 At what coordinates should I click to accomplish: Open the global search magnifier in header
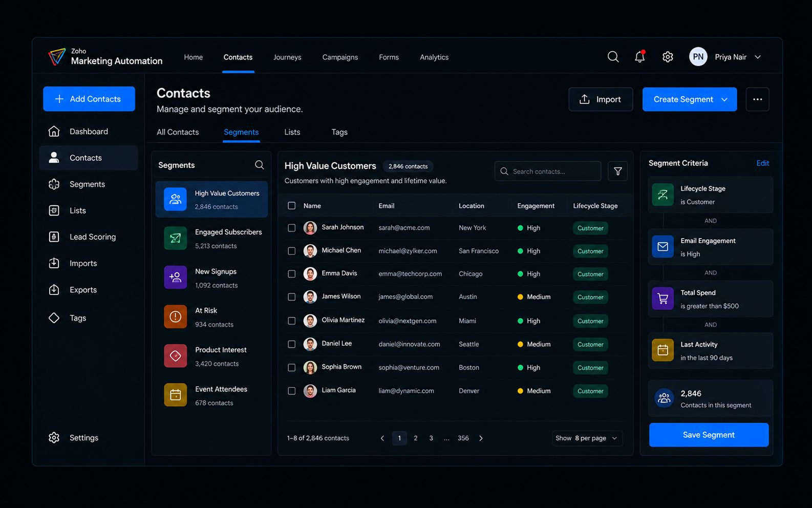(613, 57)
